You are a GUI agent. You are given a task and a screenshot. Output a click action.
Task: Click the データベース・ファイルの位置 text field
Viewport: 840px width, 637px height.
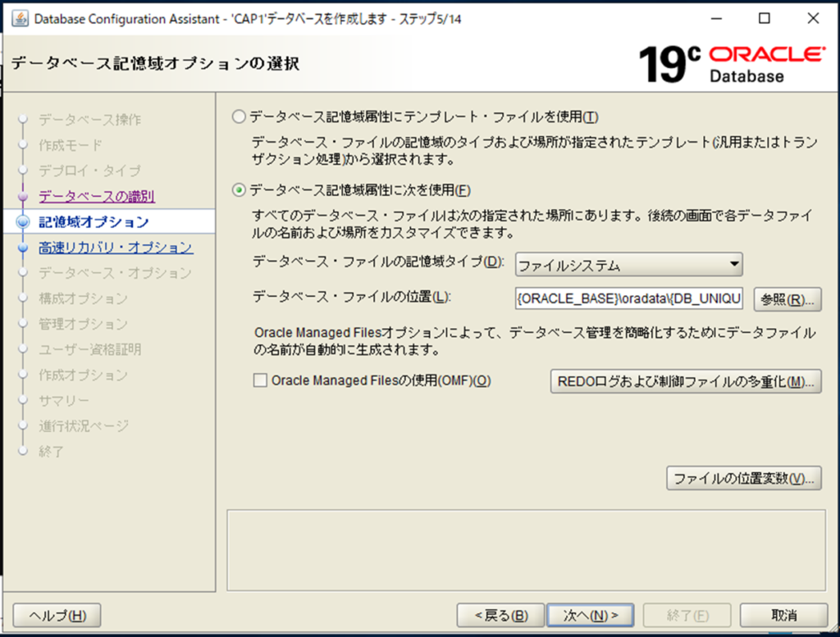(629, 299)
